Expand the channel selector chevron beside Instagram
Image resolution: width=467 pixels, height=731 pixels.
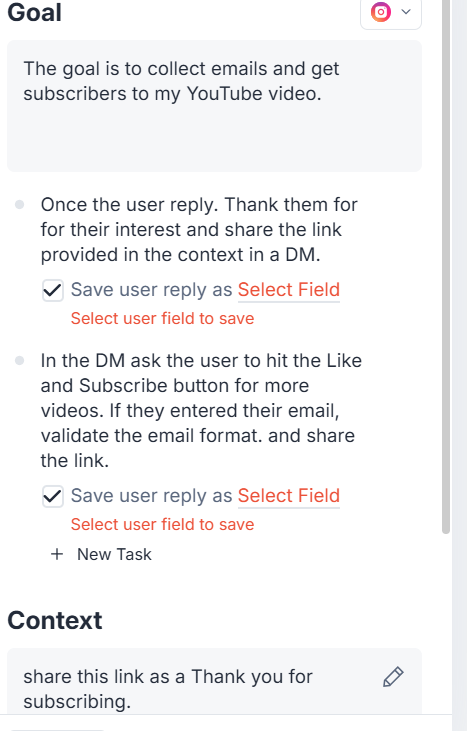pyautogui.click(x=406, y=12)
